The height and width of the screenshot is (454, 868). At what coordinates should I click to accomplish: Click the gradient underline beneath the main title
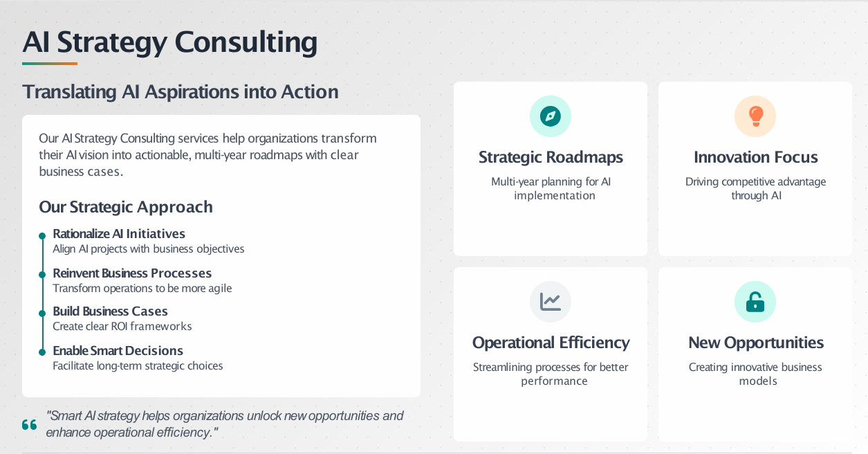click(x=49, y=64)
